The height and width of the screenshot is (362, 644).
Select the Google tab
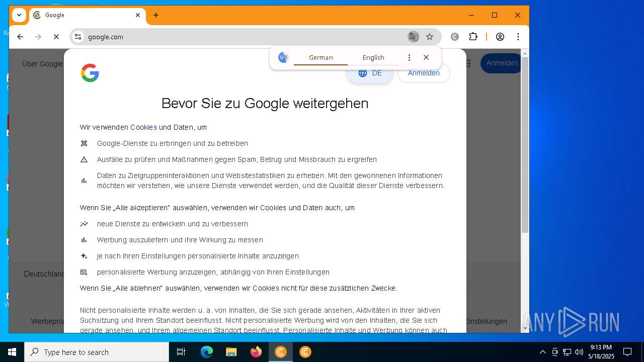88,15
